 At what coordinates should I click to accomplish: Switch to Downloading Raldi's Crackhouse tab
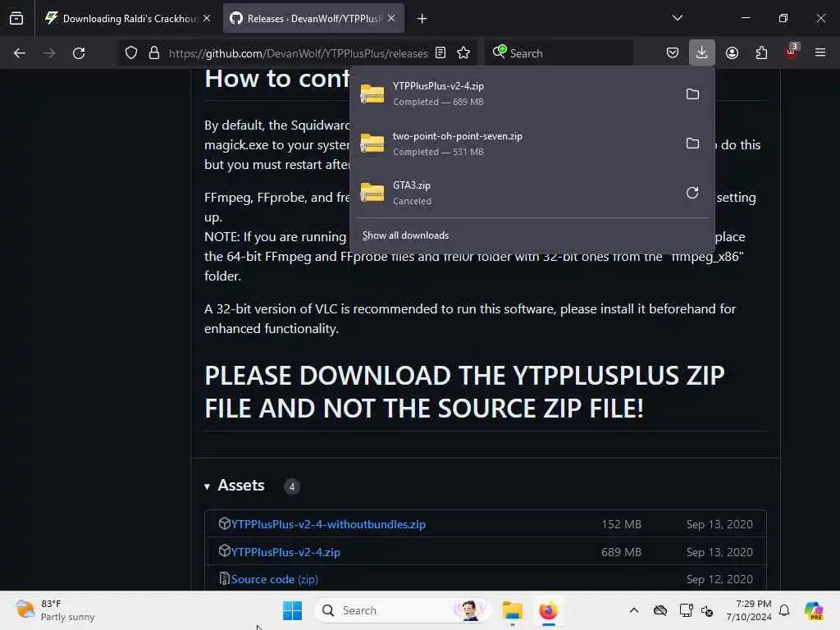pos(127,19)
